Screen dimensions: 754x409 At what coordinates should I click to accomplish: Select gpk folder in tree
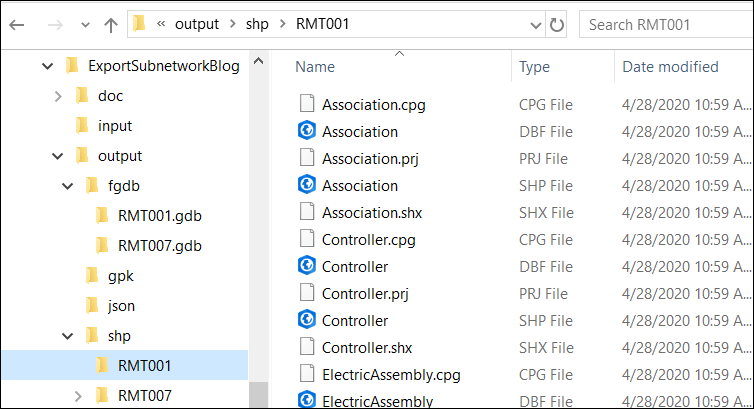[121, 276]
